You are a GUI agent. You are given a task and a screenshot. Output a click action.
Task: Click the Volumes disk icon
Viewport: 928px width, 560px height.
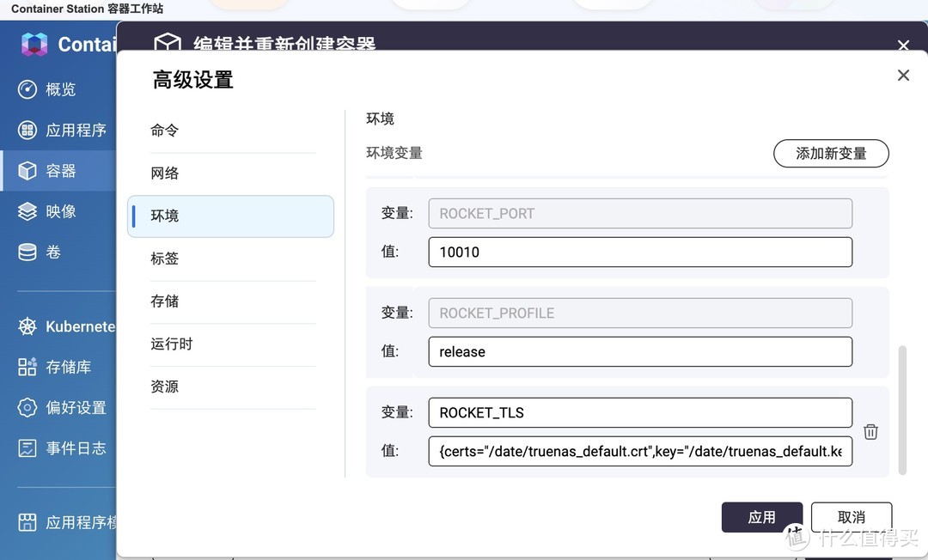pyautogui.click(x=27, y=252)
